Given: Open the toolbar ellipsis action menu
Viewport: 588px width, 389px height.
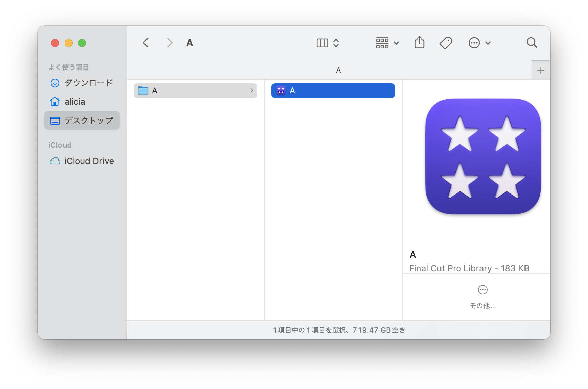Looking at the screenshot, I should tap(474, 43).
